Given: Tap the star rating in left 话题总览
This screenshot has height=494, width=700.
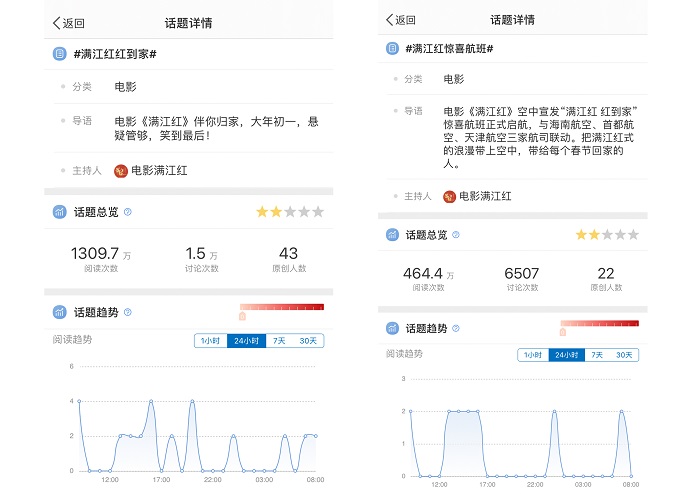Looking at the screenshot, I should (x=290, y=212).
